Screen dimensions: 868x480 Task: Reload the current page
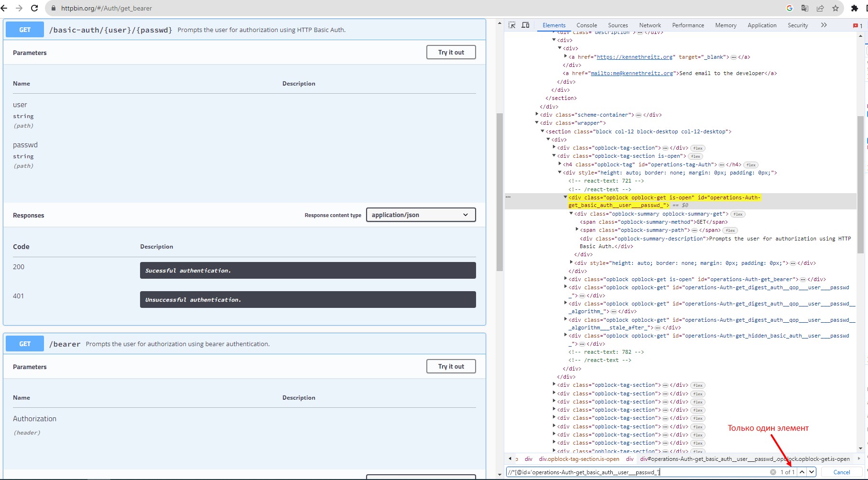[34, 8]
